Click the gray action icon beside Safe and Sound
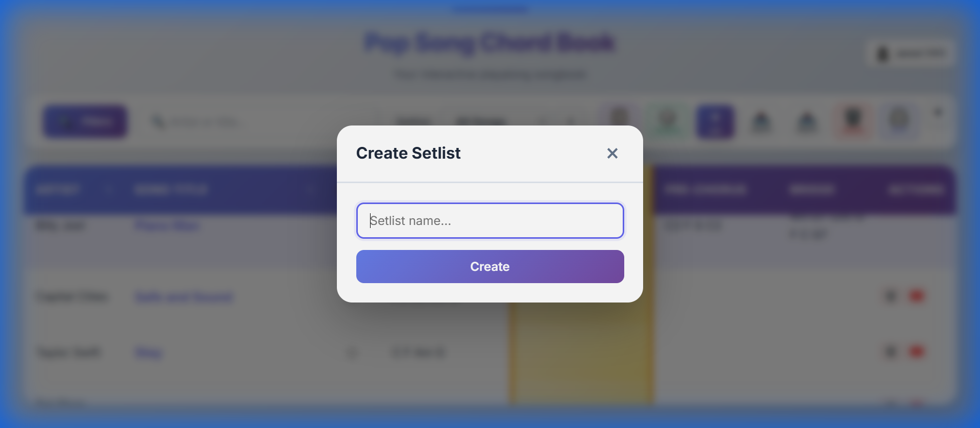This screenshot has width=980, height=428. (x=891, y=296)
